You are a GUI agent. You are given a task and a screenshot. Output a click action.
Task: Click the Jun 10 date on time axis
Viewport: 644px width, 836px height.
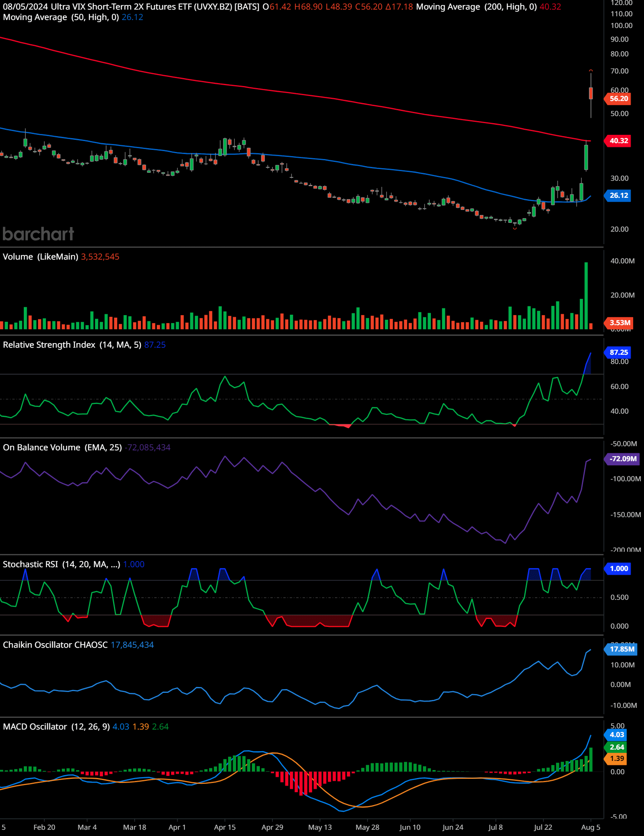pos(410,827)
